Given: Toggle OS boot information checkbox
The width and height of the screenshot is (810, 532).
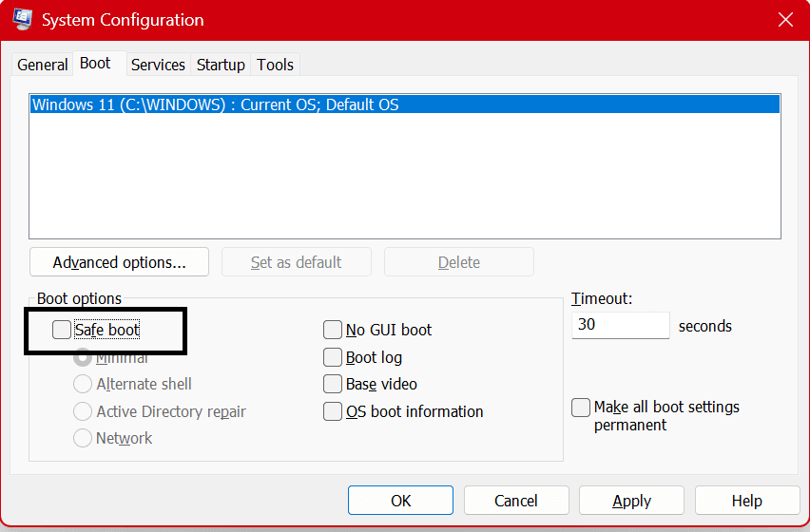Looking at the screenshot, I should coord(333,411).
